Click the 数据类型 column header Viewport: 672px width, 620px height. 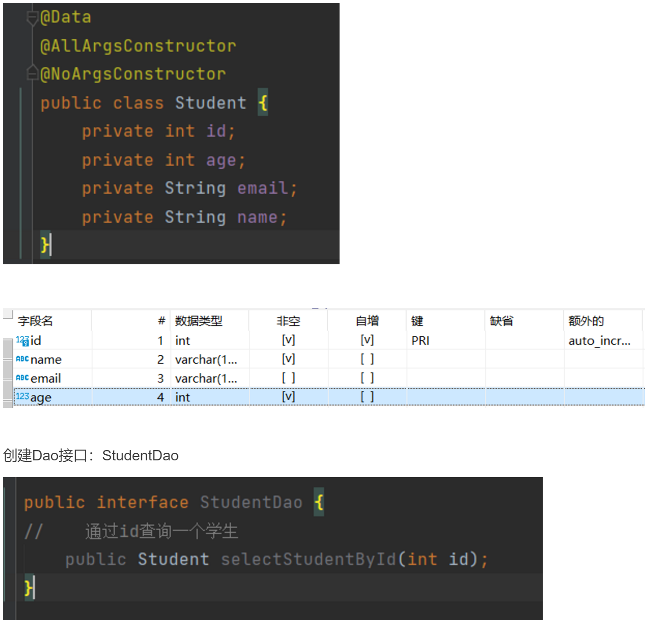pyautogui.click(x=198, y=321)
